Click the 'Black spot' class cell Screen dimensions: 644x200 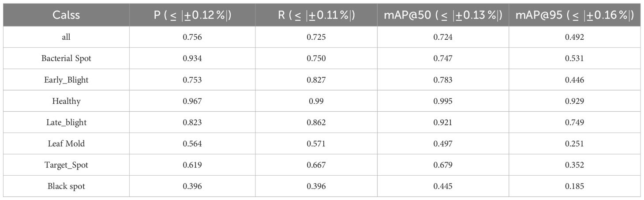(66, 186)
